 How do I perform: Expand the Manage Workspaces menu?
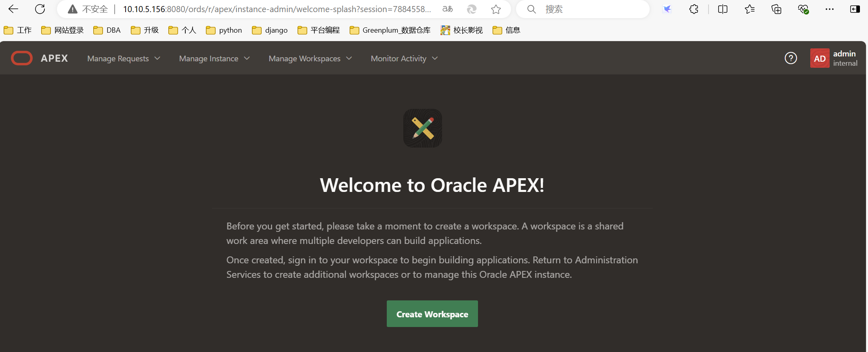coord(310,58)
